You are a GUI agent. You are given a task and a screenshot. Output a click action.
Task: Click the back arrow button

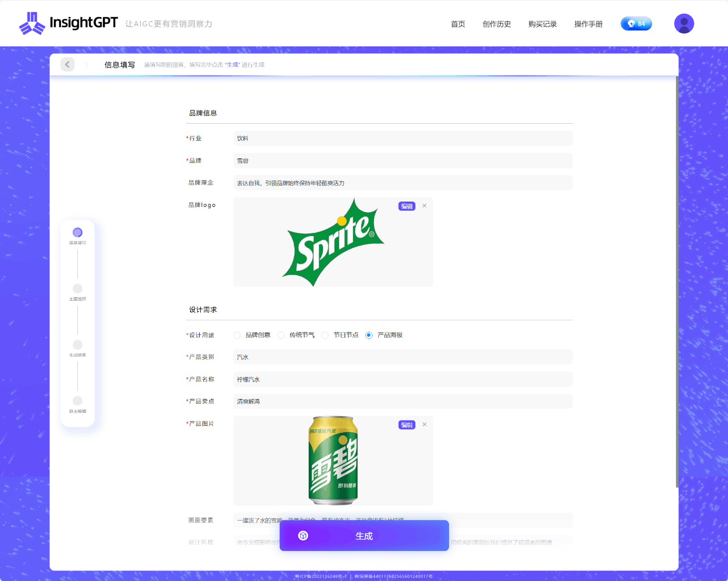(67, 65)
